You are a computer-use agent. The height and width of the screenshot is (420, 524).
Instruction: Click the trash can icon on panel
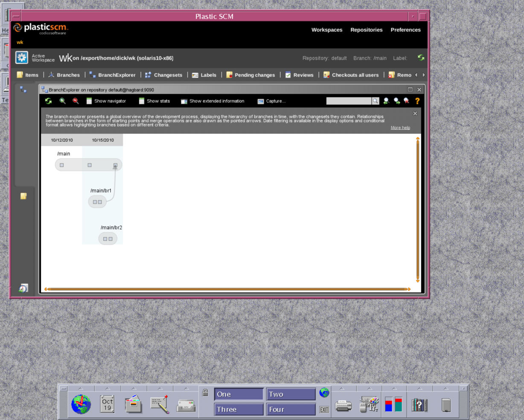click(446, 405)
